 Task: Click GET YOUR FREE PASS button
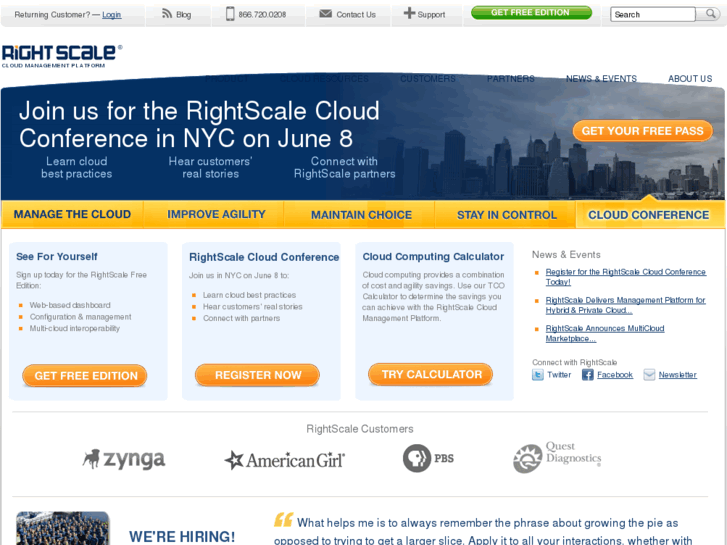pos(643,131)
